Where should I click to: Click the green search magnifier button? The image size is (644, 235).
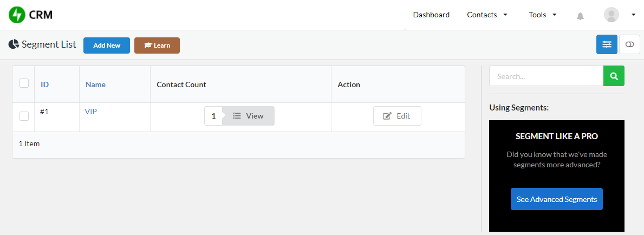(614, 76)
